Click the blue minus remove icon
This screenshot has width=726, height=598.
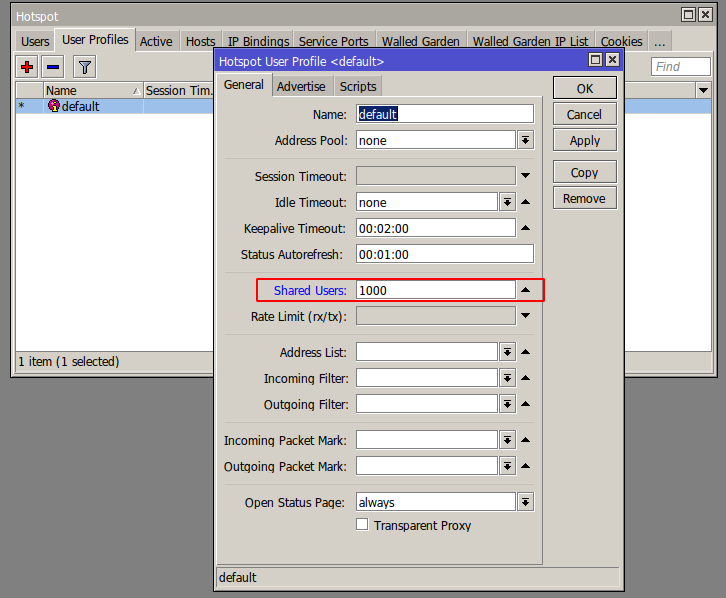click(53, 67)
